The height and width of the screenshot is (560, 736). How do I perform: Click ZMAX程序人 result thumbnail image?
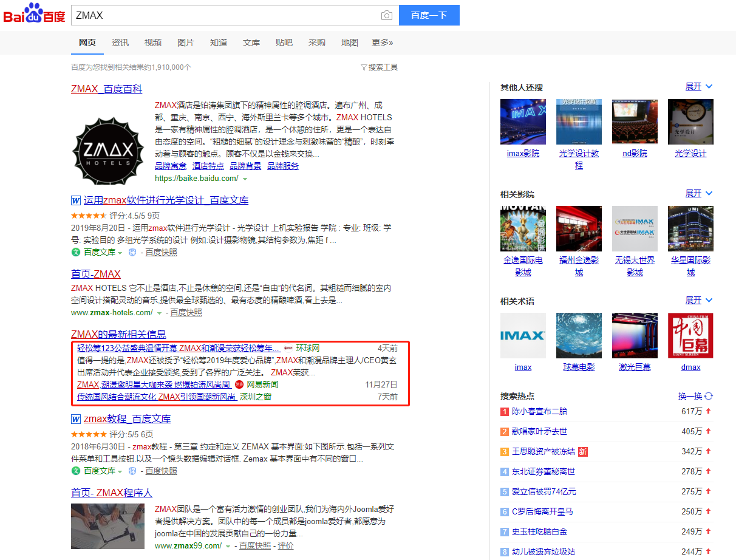pyautogui.click(x=108, y=526)
